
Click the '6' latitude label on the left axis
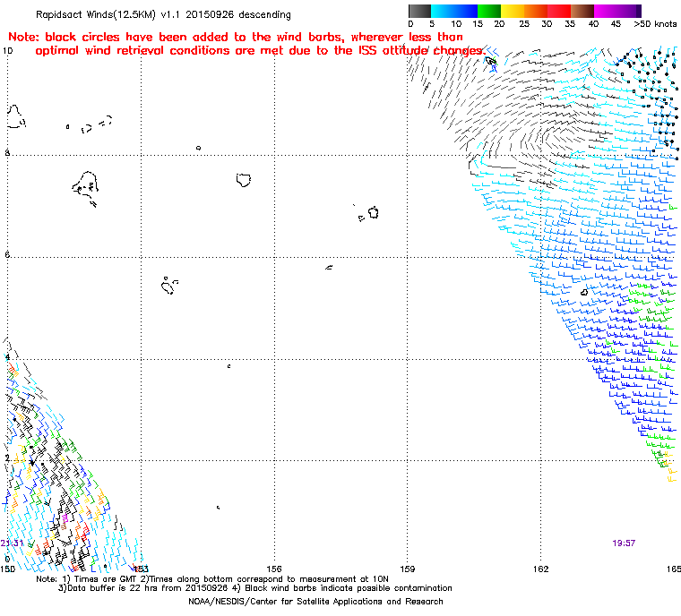coord(7,255)
